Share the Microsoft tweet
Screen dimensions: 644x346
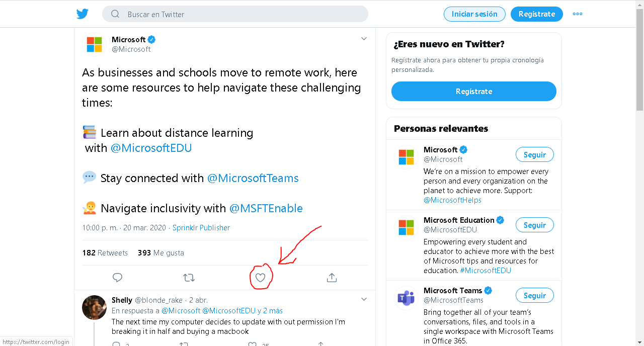pos(332,278)
